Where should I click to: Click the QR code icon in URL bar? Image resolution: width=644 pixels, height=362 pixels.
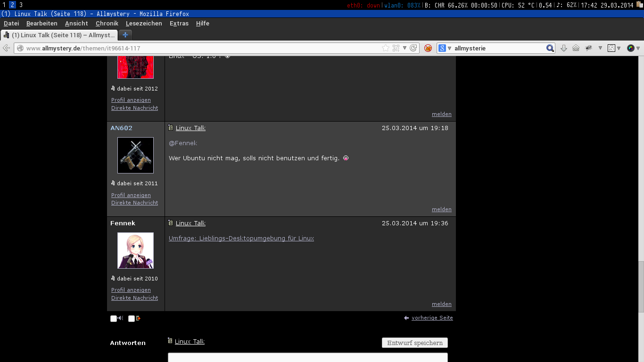pyautogui.click(x=396, y=48)
